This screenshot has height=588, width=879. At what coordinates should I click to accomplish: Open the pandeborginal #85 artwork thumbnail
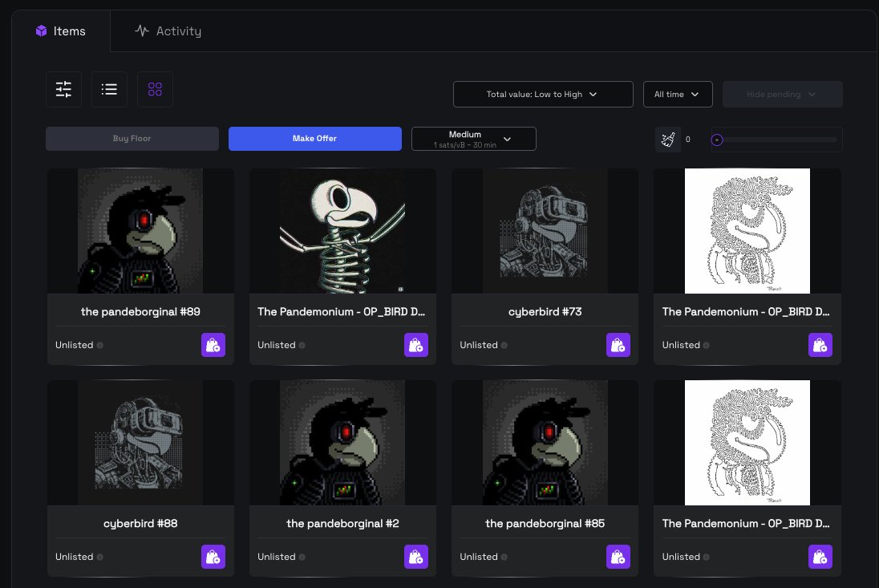tap(545, 443)
